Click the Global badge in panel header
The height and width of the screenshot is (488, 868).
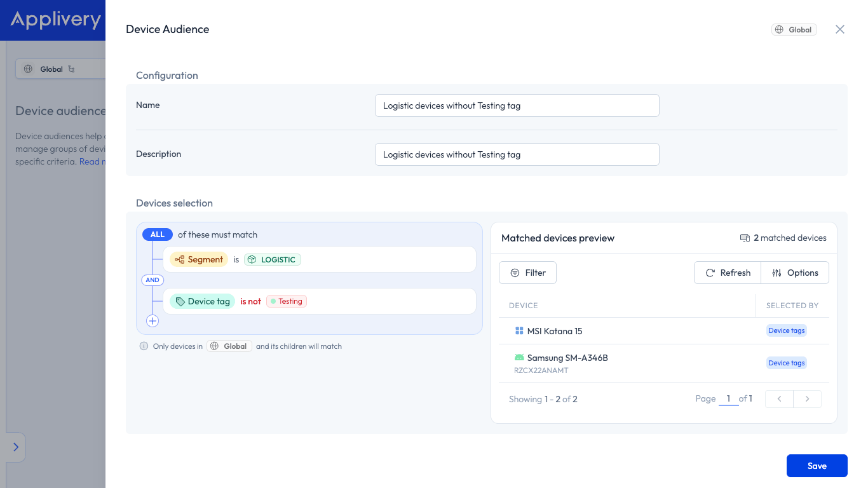794,29
